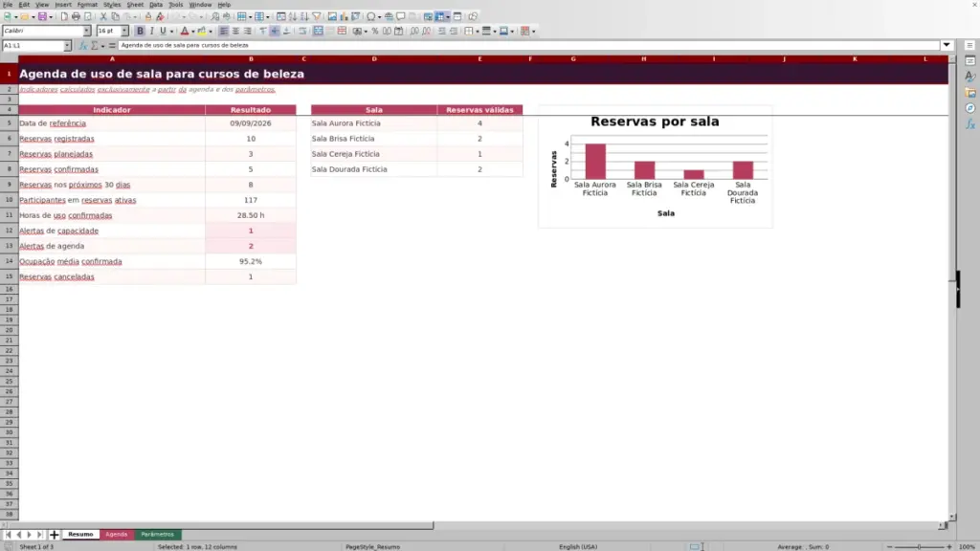Screen dimensions: 980x551
Task: Click the Format as Percent icon
Action: tap(375, 32)
